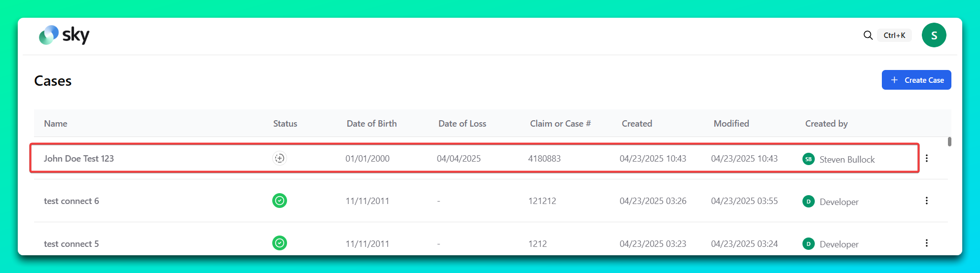The height and width of the screenshot is (273, 980).
Task: Sort by the Name column header
Action: (x=56, y=124)
